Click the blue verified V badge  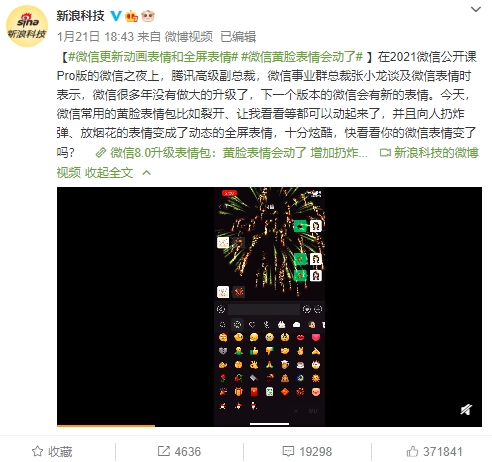click(116, 16)
